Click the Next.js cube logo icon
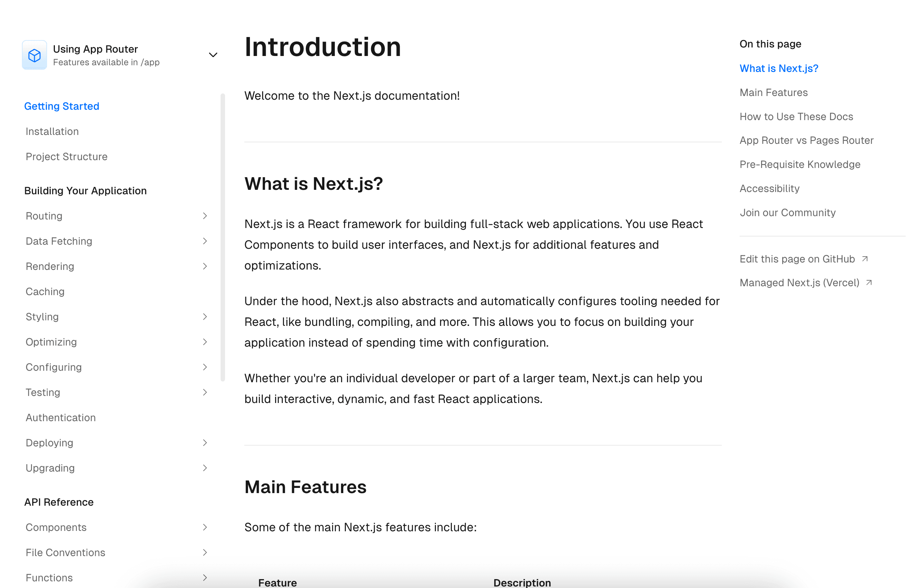 pyautogui.click(x=34, y=54)
